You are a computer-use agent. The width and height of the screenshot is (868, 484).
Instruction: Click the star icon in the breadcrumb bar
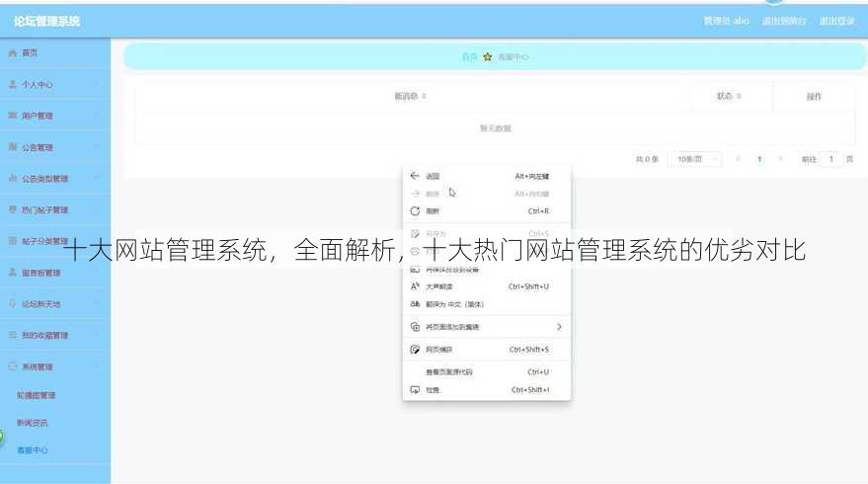[x=487, y=56]
